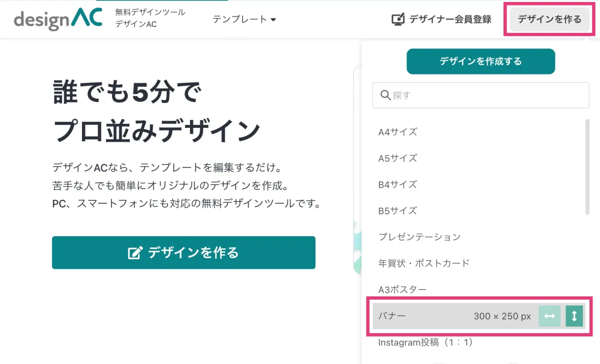Choose the A4サイズ template option

click(x=397, y=132)
